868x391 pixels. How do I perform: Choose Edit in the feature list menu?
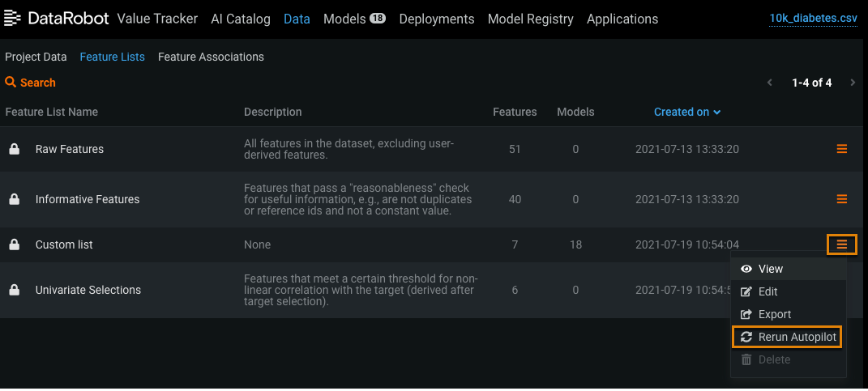(x=768, y=291)
